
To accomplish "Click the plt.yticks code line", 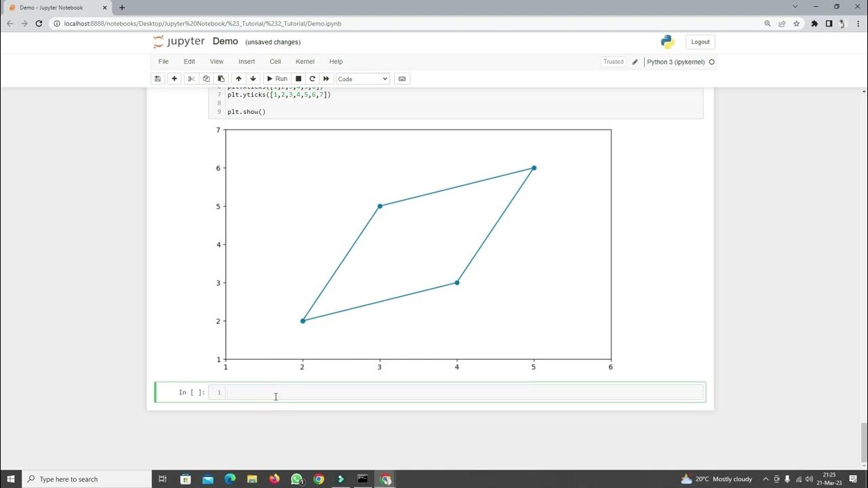I will click(x=279, y=95).
